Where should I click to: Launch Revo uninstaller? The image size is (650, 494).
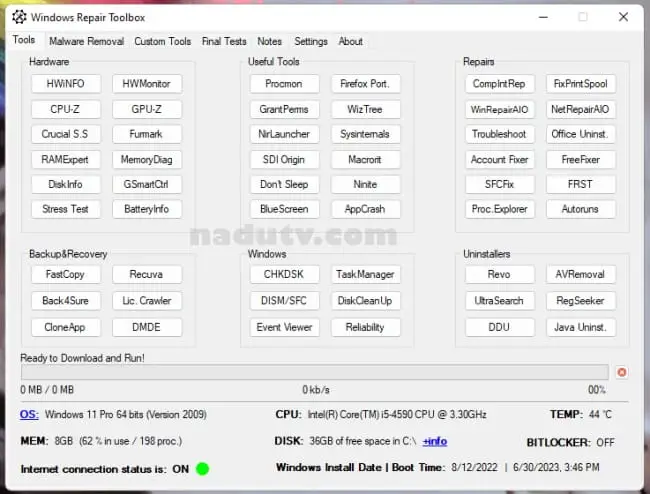tap(500, 274)
